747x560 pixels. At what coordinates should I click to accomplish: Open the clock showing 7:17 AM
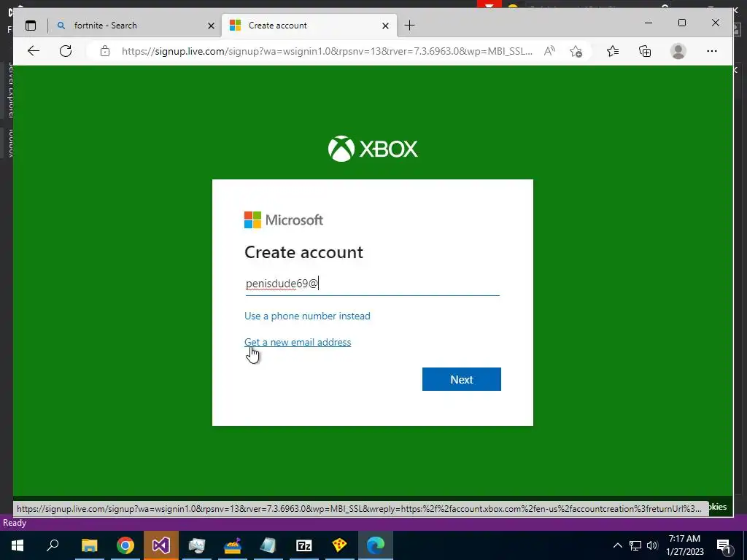(684, 545)
